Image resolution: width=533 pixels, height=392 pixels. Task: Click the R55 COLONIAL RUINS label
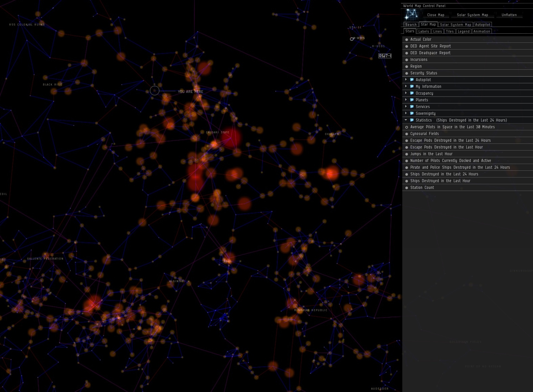pyautogui.click(x=27, y=25)
